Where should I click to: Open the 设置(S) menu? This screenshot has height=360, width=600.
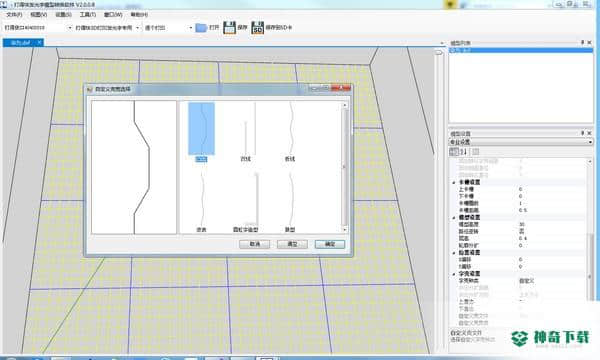[x=63, y=15]
